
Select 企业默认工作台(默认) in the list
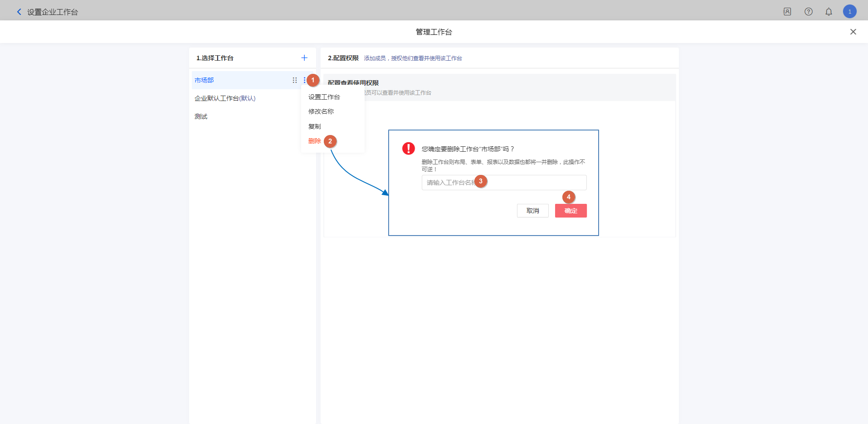225,98
